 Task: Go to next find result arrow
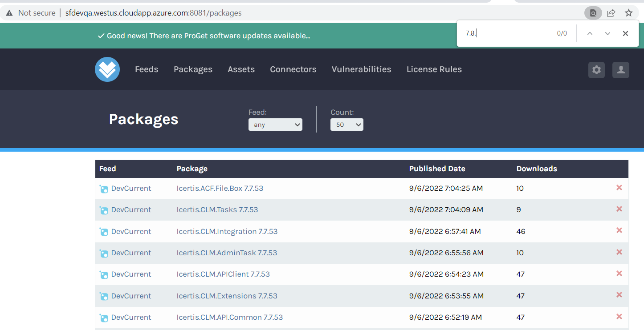point(607,33)
